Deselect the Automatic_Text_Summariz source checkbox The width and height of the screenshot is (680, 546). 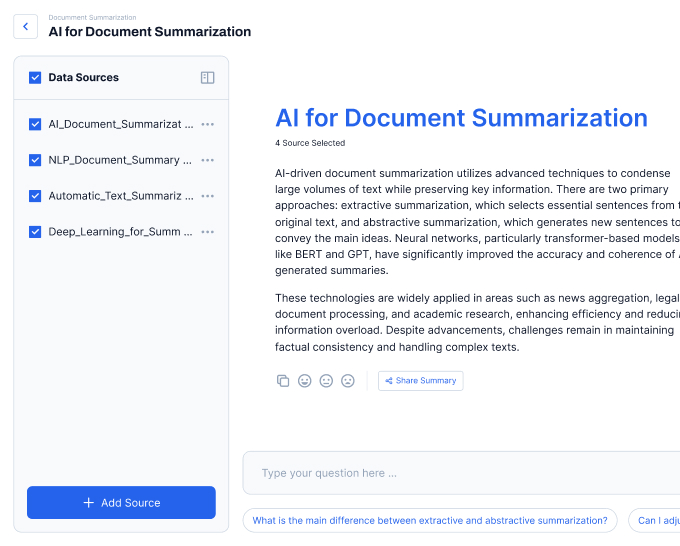tap(35, 196)
